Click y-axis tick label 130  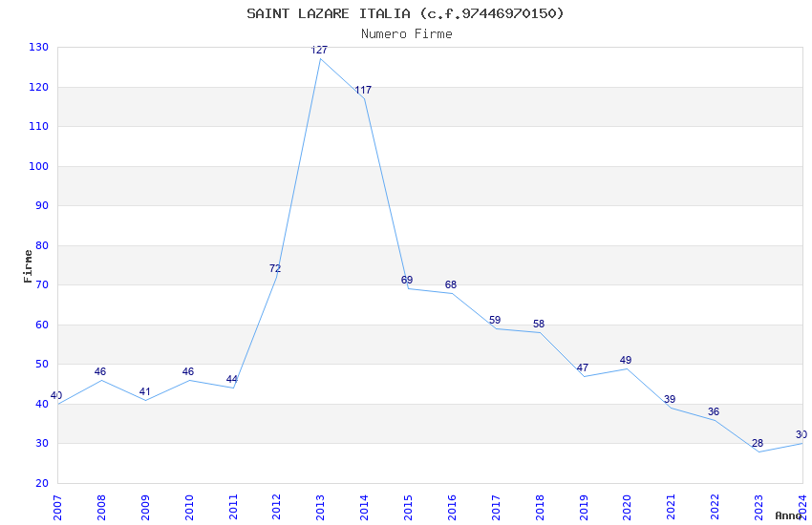pos(39,47)
